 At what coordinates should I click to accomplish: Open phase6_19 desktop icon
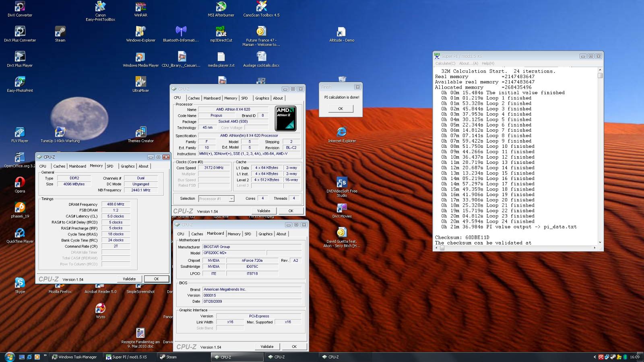(20, 210)
